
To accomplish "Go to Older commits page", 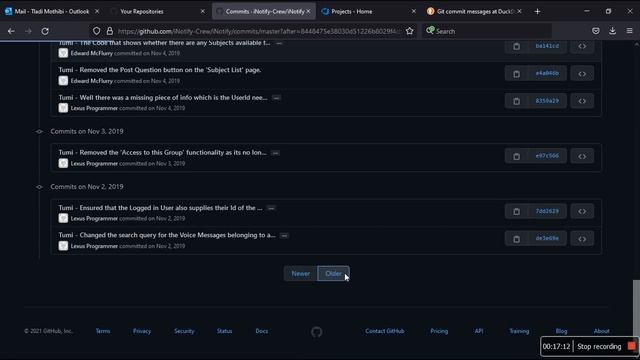I will [x=333, y=273].
